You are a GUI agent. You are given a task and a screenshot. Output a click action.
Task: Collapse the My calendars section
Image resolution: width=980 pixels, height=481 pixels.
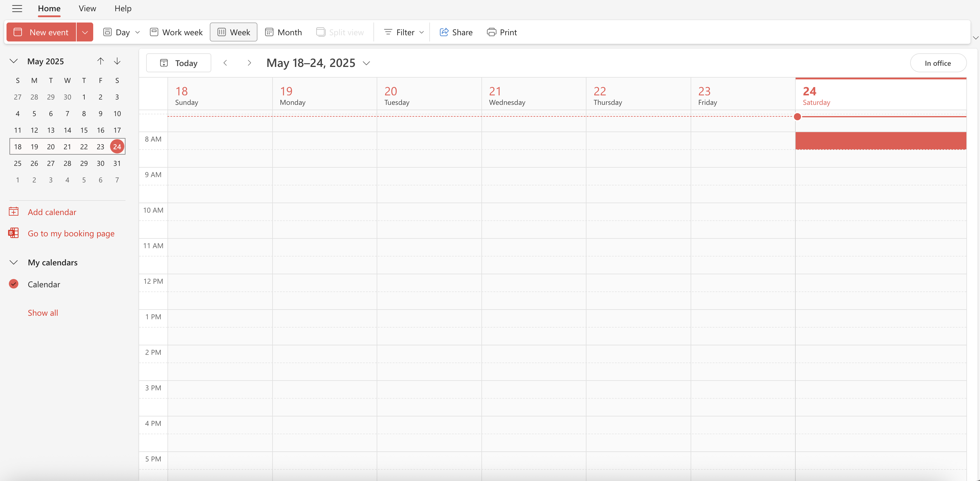(14, 262)
